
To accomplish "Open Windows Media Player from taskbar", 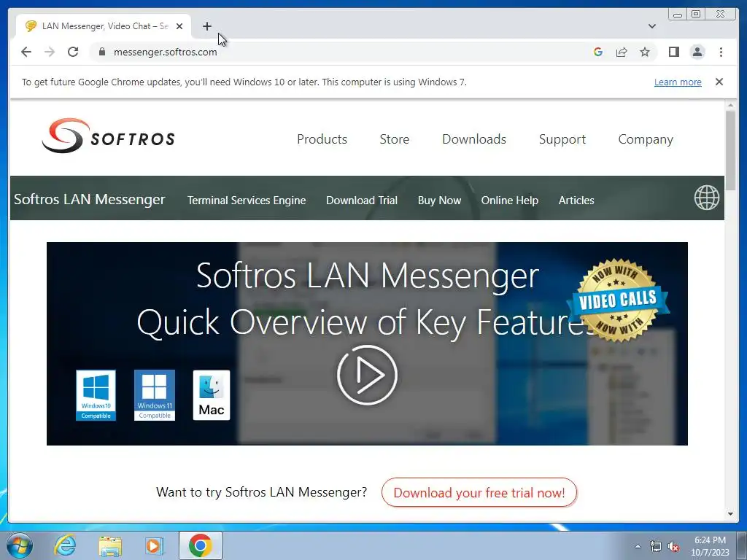I will click(x=154, y=545).
